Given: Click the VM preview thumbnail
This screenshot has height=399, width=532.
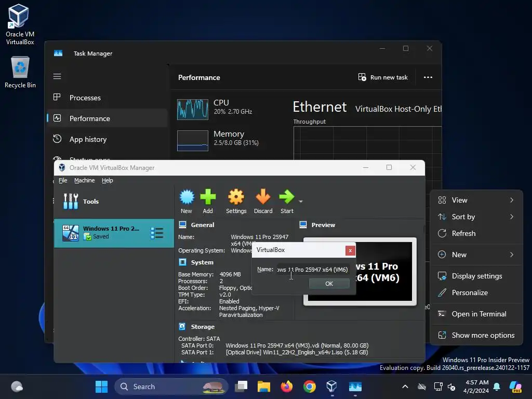Looking at the screenshot, I should pyautogui.click(x=360, y=271).
